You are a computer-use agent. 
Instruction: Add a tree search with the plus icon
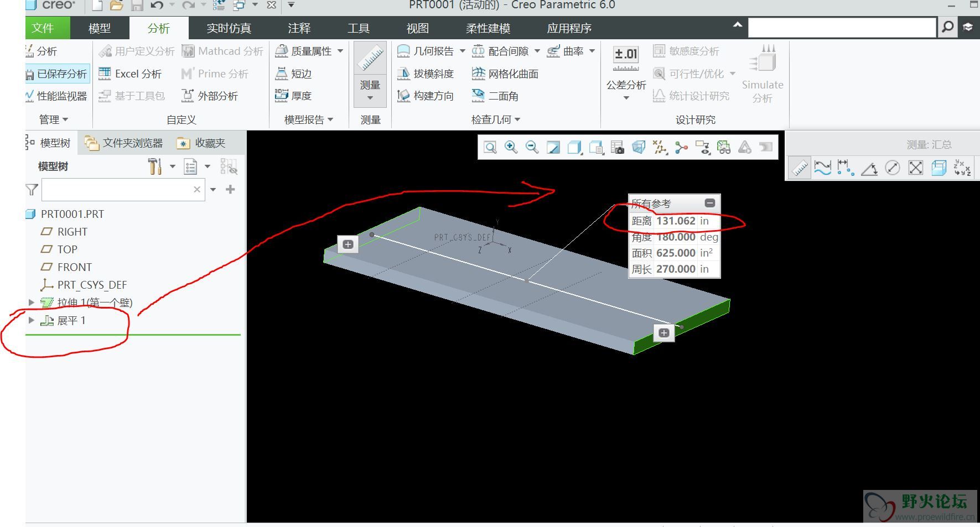(230, 189)
